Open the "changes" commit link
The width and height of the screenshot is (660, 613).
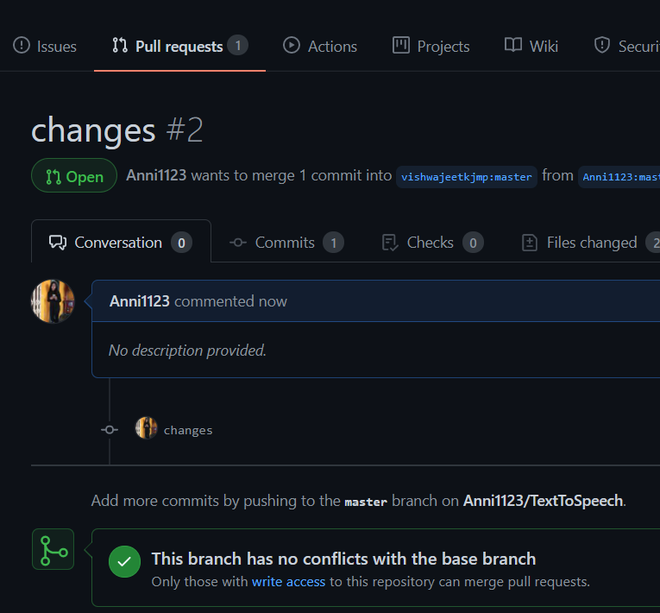[188, 430]
